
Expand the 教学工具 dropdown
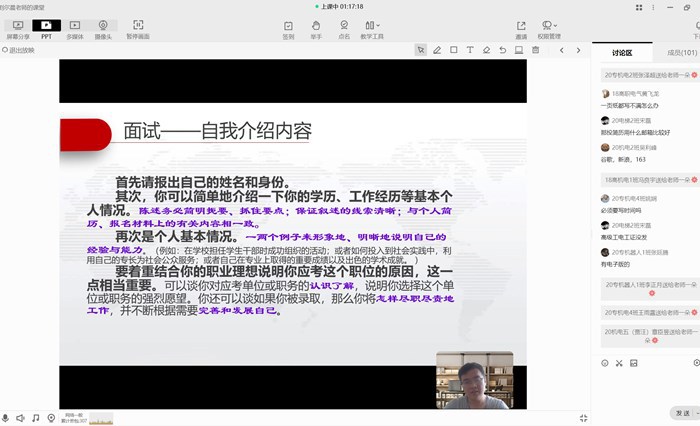[x=373, y=28]
